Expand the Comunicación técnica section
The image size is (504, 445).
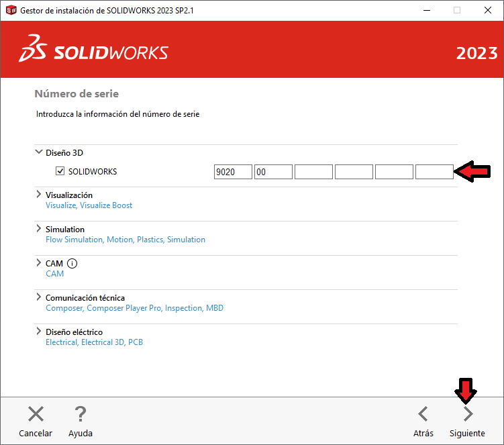[38, 297]
